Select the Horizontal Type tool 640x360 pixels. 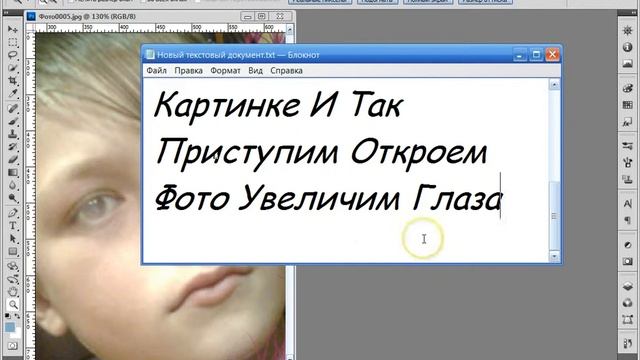tap(13, 226)
